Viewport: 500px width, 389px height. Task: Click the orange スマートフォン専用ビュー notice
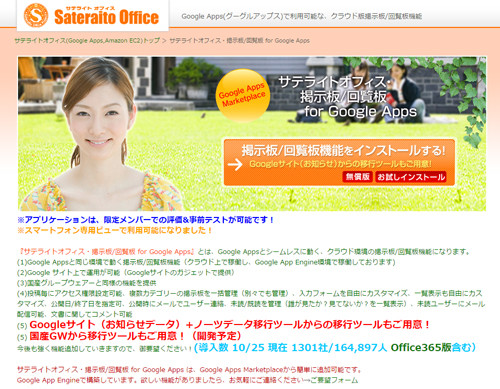[115, 230]
